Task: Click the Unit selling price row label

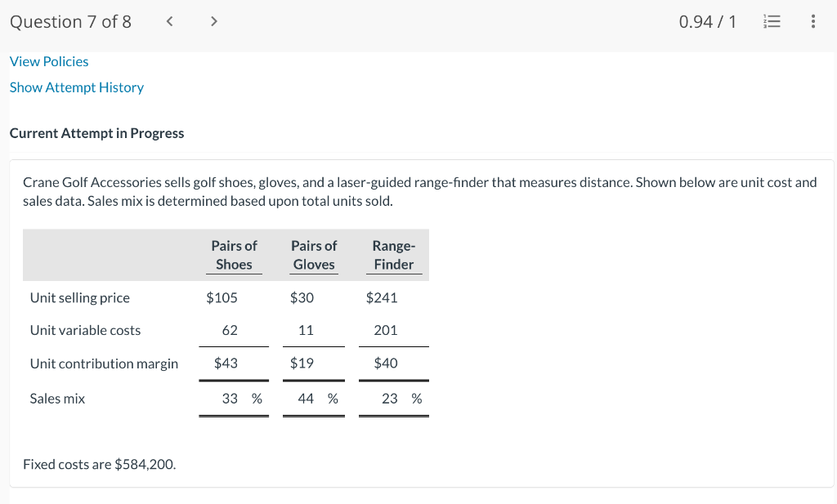Action: pos(80,297)
